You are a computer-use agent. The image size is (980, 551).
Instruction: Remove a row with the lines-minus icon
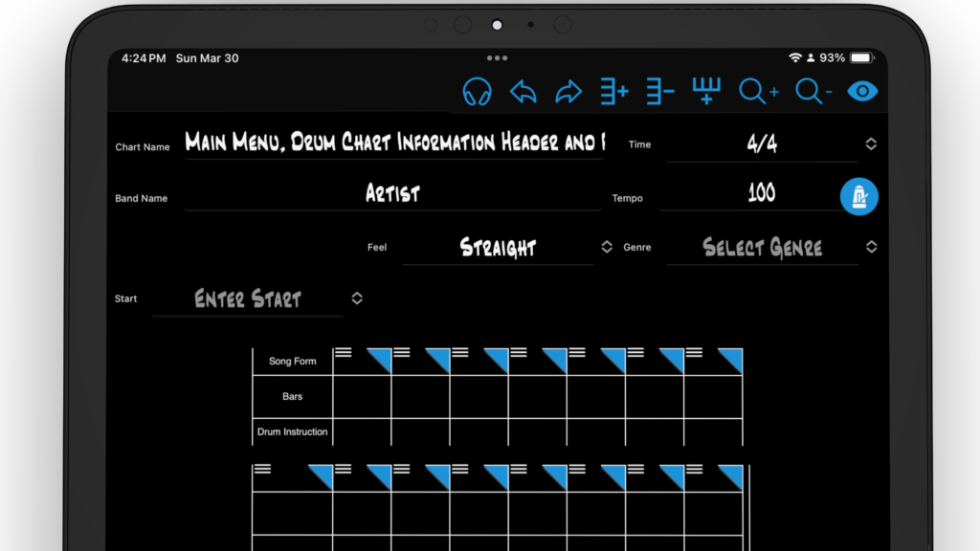click(x=660, y=92)
